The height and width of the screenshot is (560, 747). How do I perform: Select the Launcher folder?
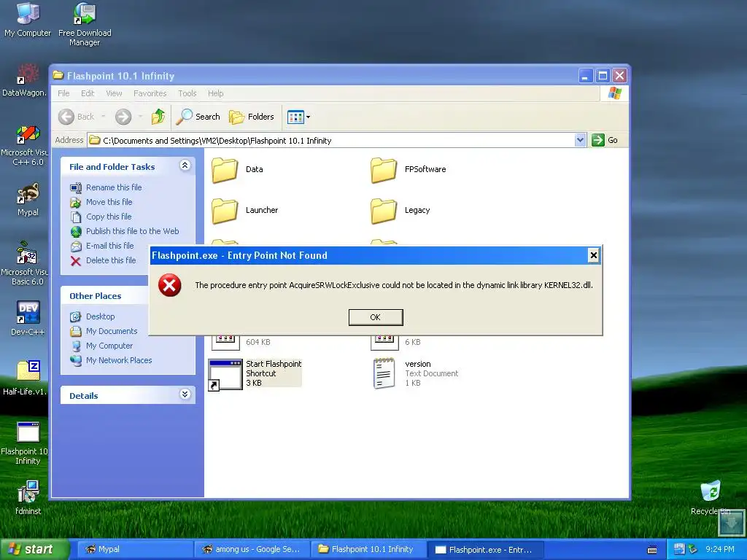[245, 211]
